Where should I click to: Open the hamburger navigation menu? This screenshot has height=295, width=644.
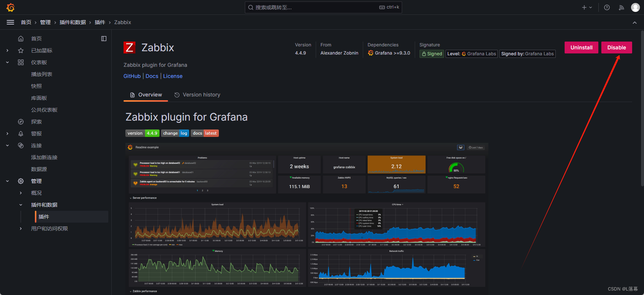[x=10, y=22]
